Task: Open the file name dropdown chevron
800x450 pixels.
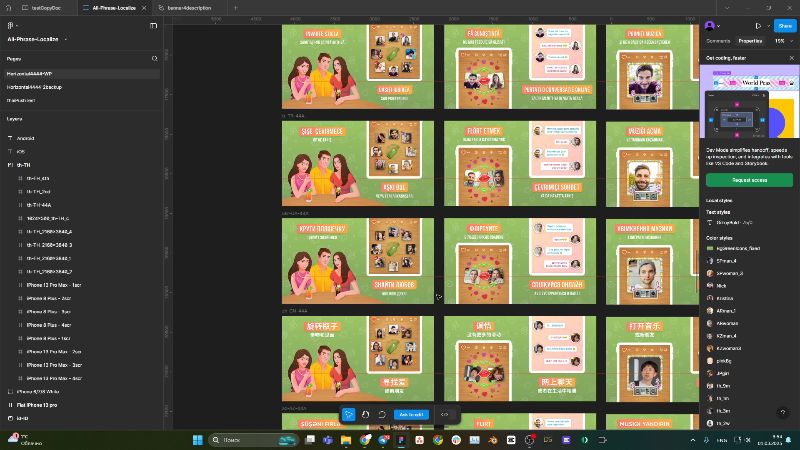Action: tap(65, 39)
